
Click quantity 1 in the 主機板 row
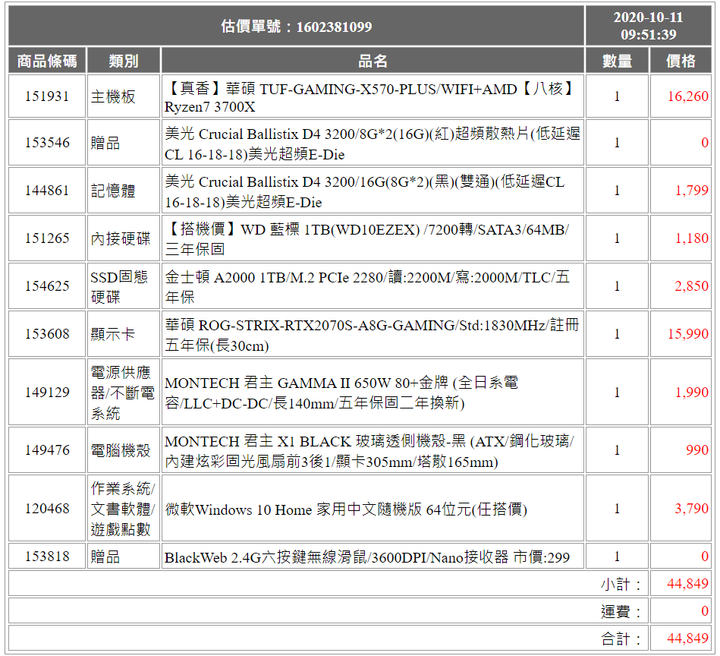pyautogui.click(x=617, y=96)
